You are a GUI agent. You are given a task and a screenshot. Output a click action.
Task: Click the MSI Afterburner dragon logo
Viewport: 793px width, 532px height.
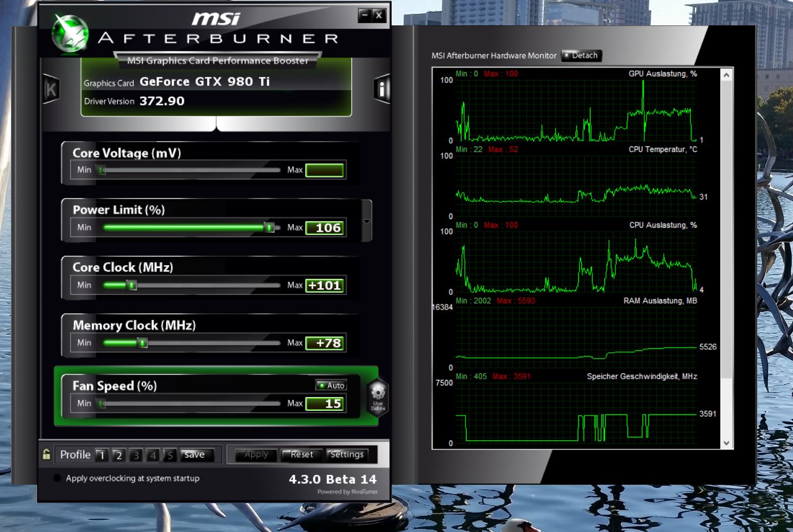[x=70, y=33]
